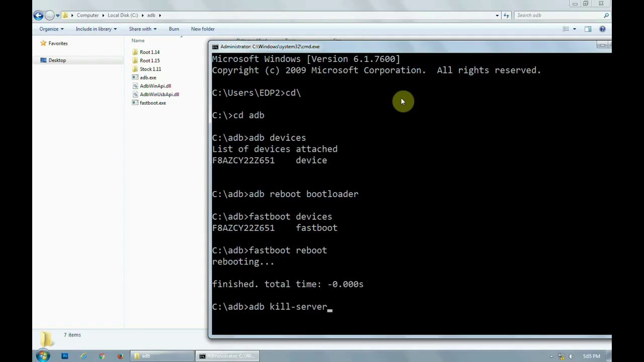Open Firefox from the taskbar

pyautogui.click(x=120, y=356)
